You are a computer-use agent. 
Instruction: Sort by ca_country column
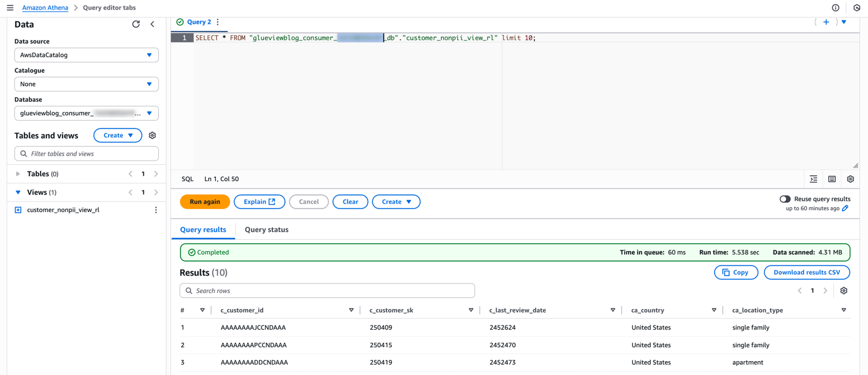pyautogui.click(x=714, y=310)
